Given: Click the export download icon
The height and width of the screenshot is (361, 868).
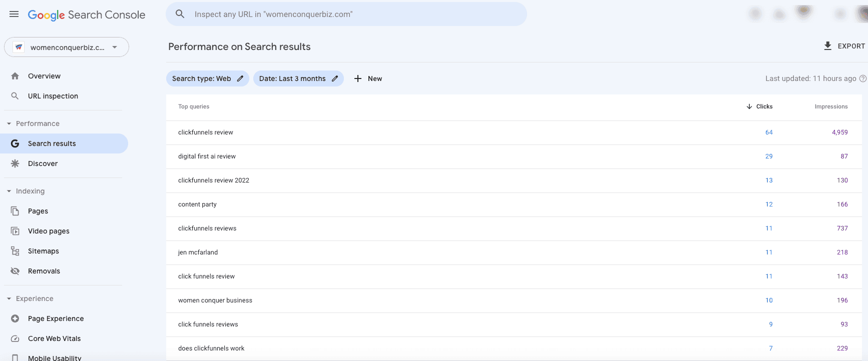Looking at the screenshot, I should pyautogui.click(x=828, y=46).
